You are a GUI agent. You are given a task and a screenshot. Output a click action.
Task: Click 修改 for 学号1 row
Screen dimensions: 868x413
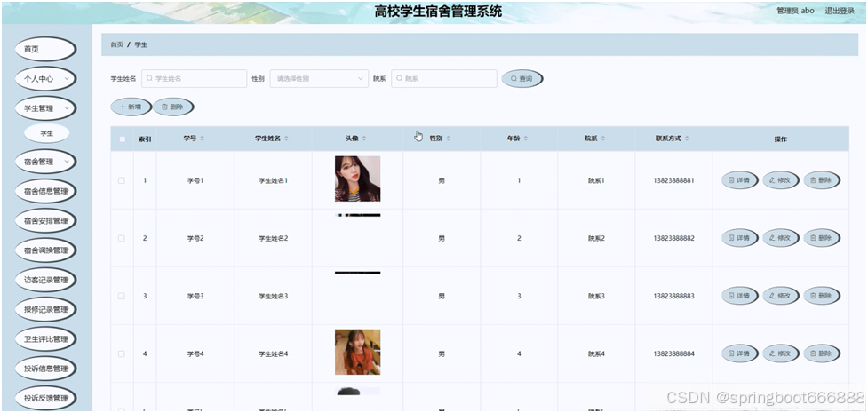coord(781,180)
